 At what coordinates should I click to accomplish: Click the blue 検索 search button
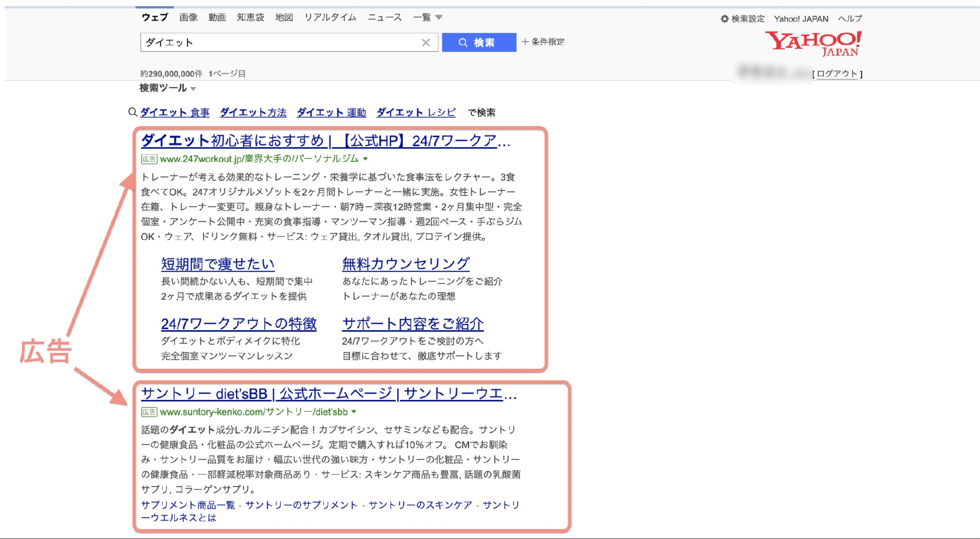pos(479,43)
